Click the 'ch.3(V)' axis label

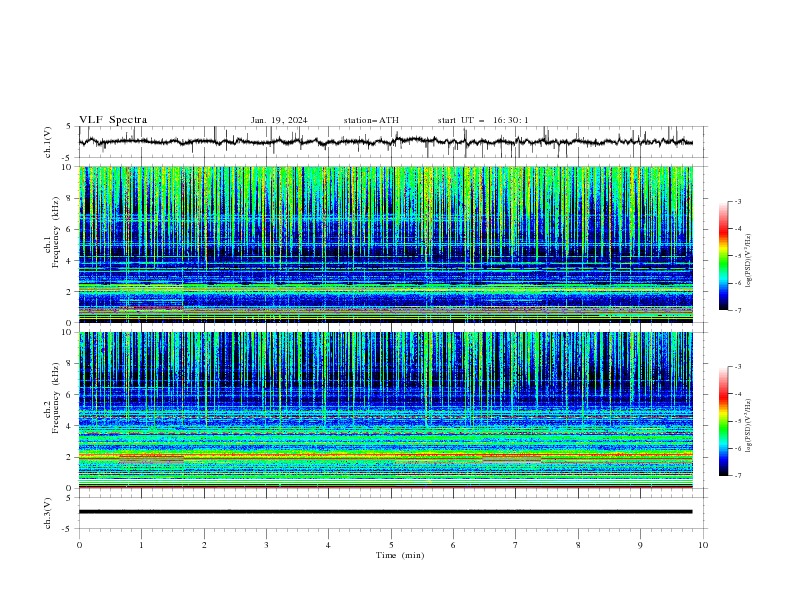48,513
